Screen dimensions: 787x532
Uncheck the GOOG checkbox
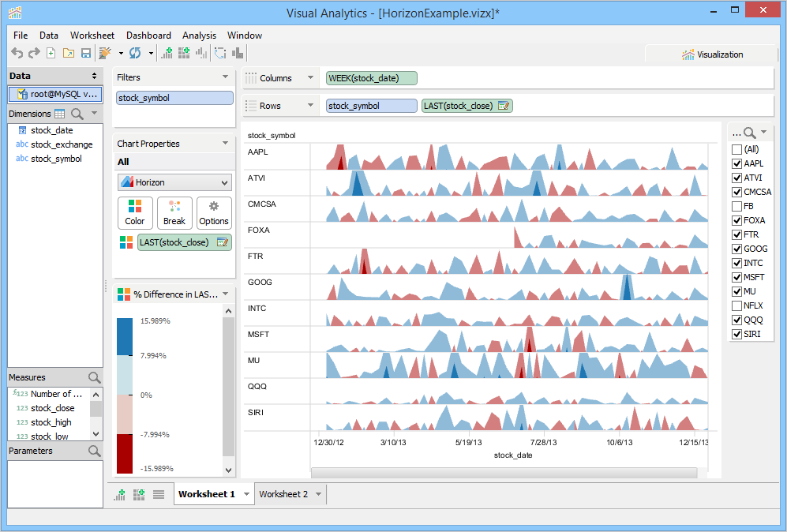point(736,249)
